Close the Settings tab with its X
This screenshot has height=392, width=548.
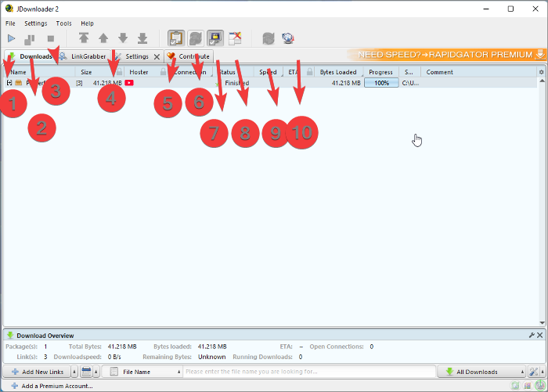[157, 56]
